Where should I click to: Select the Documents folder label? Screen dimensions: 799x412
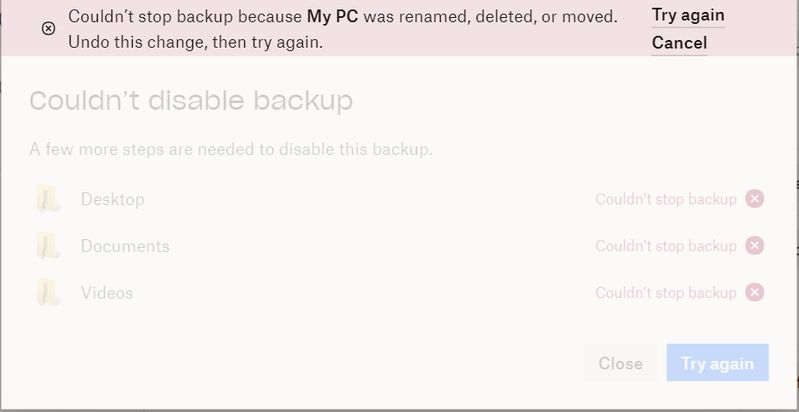(x=125, y=246)
